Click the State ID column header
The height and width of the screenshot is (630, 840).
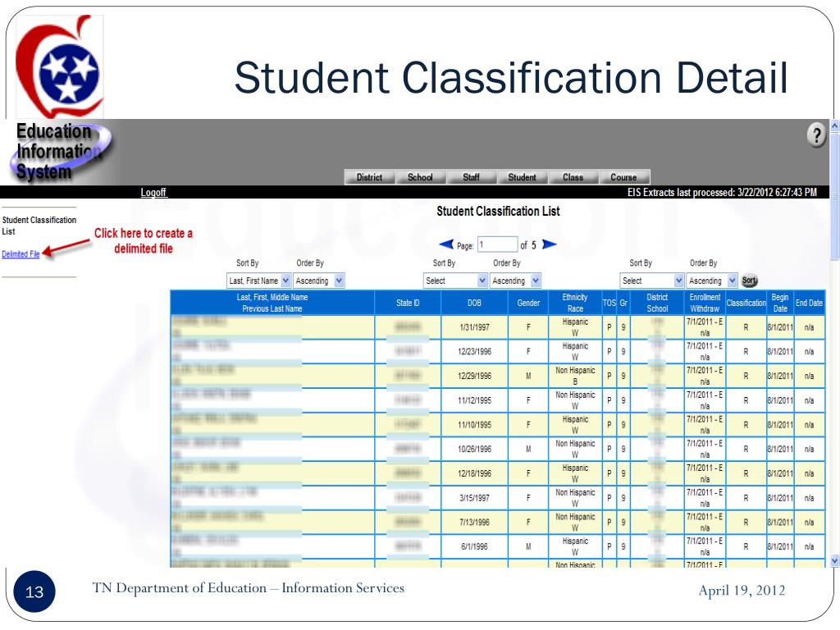click(408, 303)
